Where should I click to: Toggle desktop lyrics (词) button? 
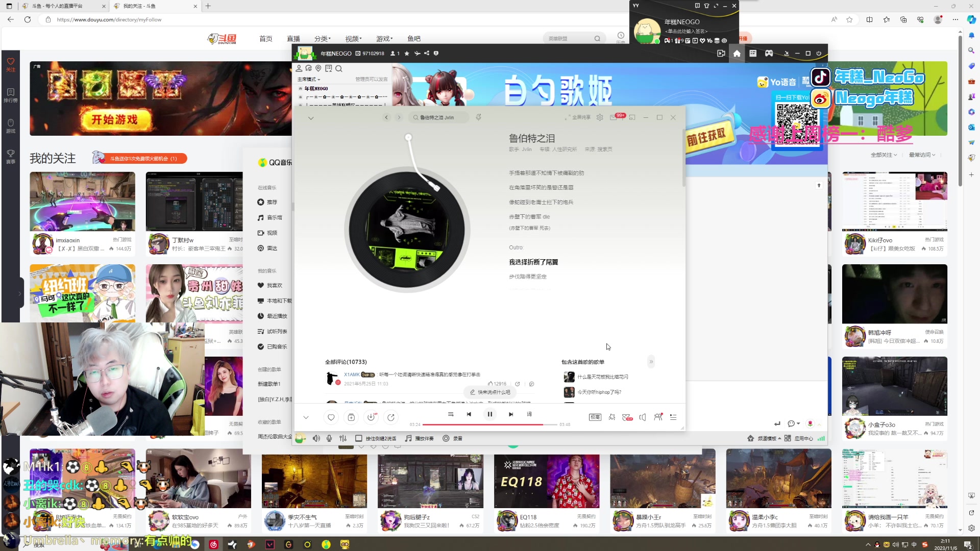[x=529, y=414]
